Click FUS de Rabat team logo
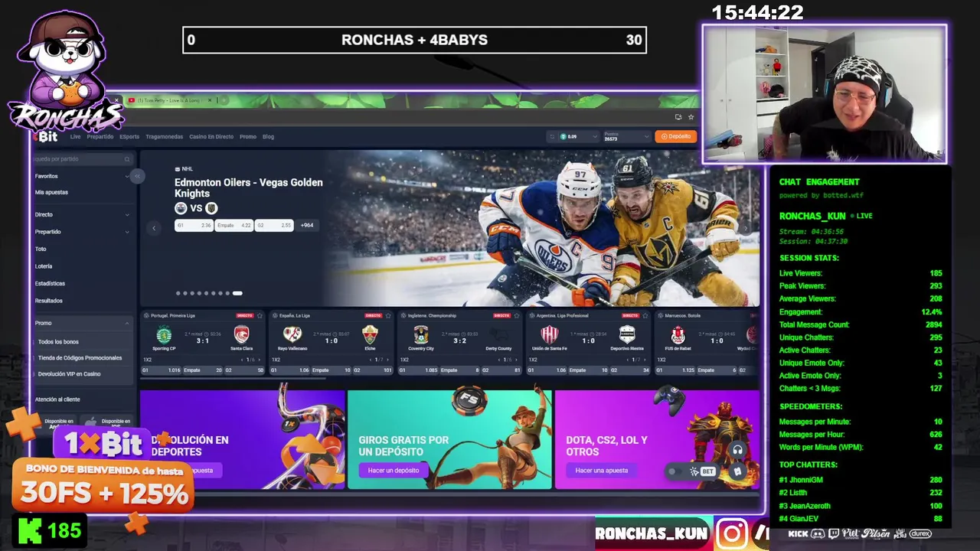Screen dimensions: 980x551 coord(678,334)
